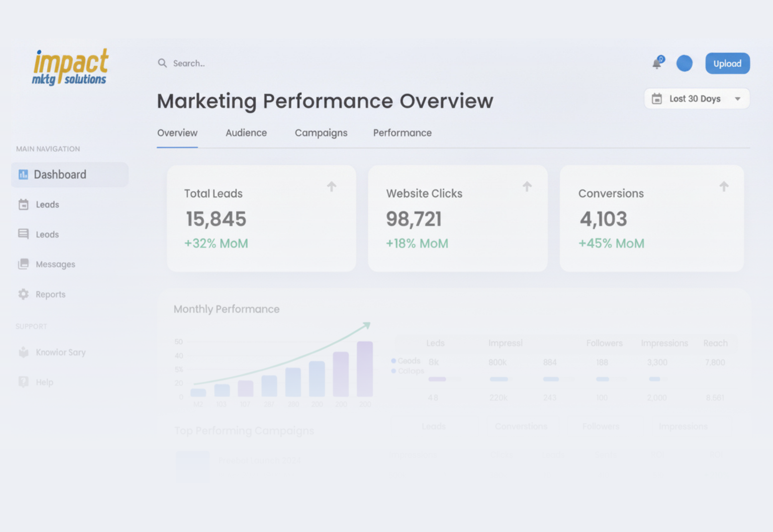Click the Help question mark icon

click(x=23, y=382)
